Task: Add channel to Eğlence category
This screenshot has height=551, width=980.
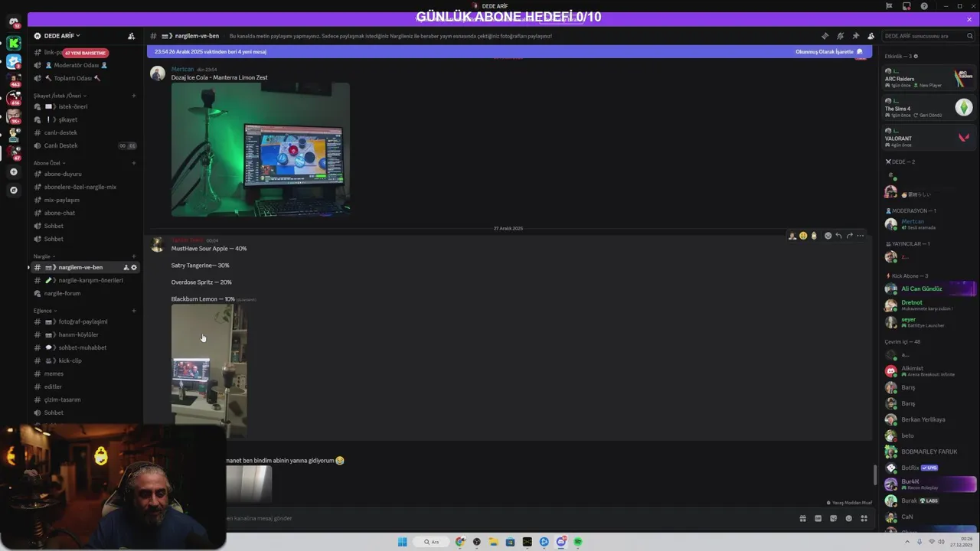Action: coord(134,311)
